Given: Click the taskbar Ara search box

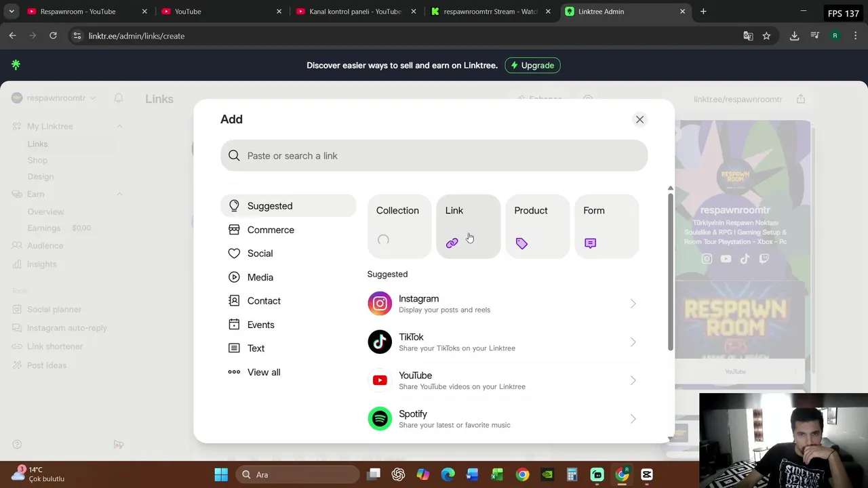Looking at the screenshot, I should (297, 474).
